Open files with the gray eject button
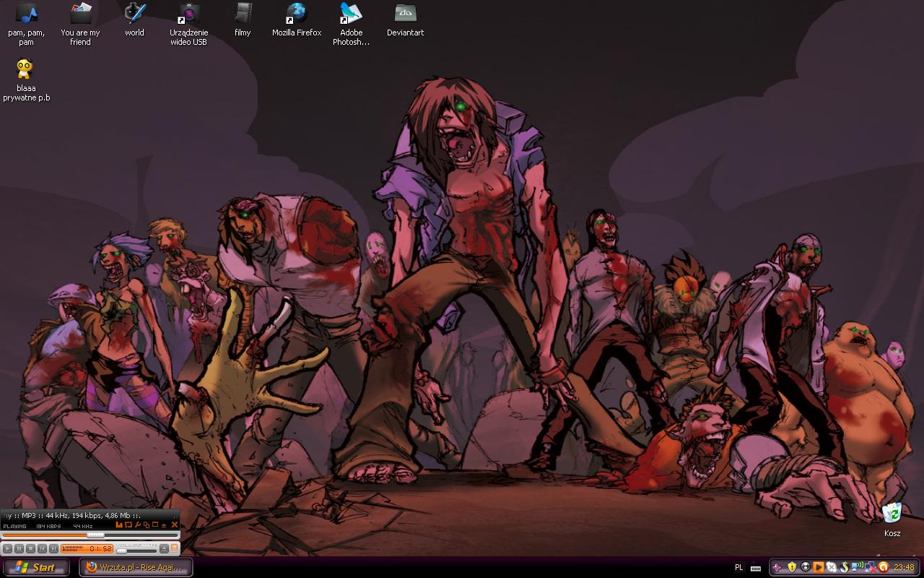The image size is (924, 578). click(x=164, y=548)
